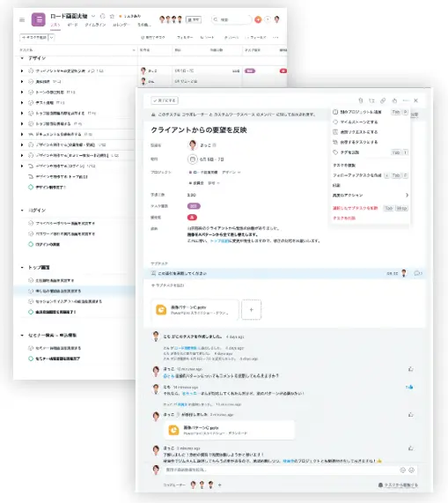Click the attachment paperclip icon in task pane
The height and width of the screenshot is (503, 448).
(361, 100)
